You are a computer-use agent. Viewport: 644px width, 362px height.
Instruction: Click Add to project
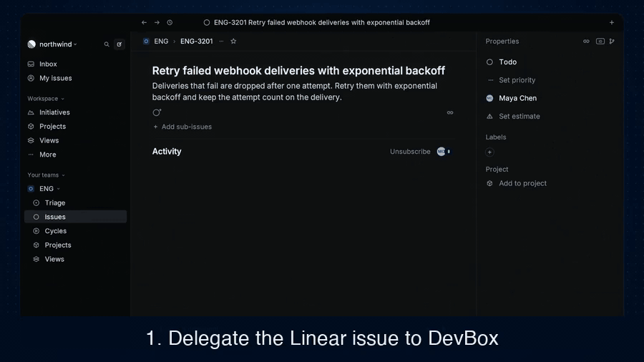coord(516,183)
